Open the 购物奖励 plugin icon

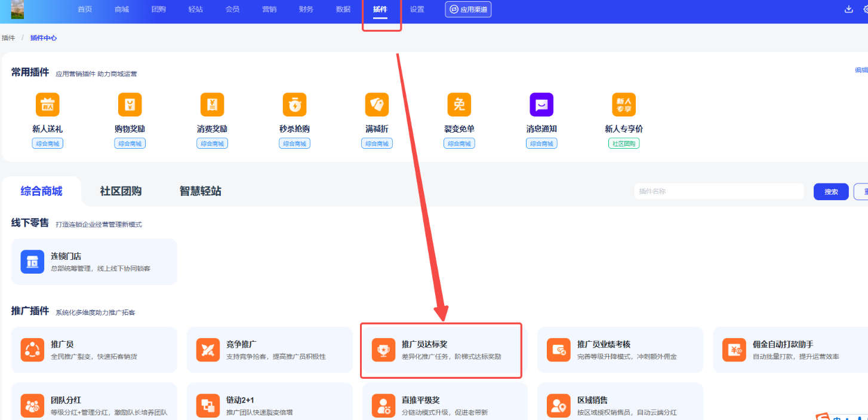[130, 105]
